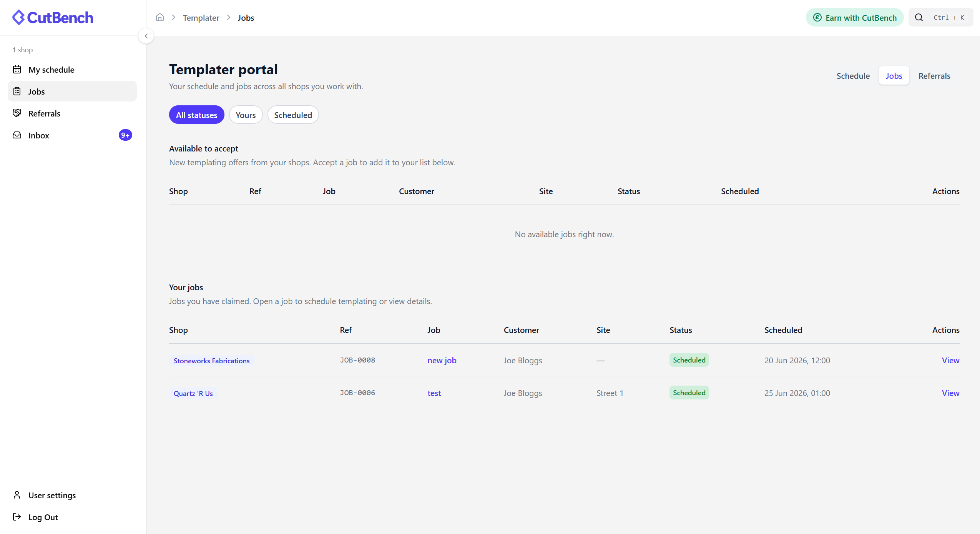
Task: Collapse the sidebar with the chevron button
Action: pos(146,36)
